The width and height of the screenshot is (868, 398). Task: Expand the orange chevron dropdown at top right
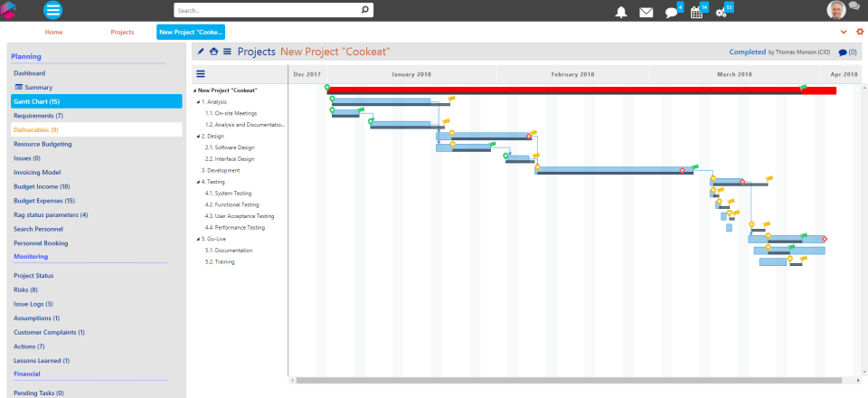844,32
